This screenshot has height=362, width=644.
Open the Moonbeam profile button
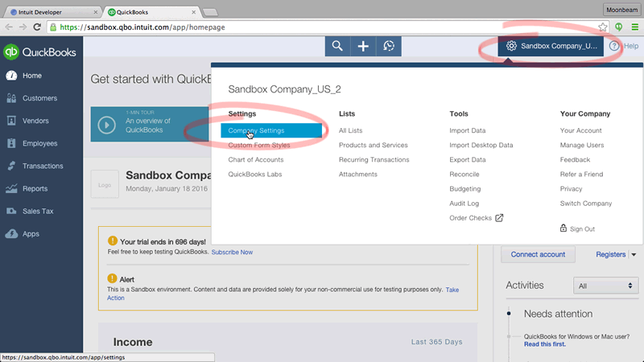[x=621, y=10]
